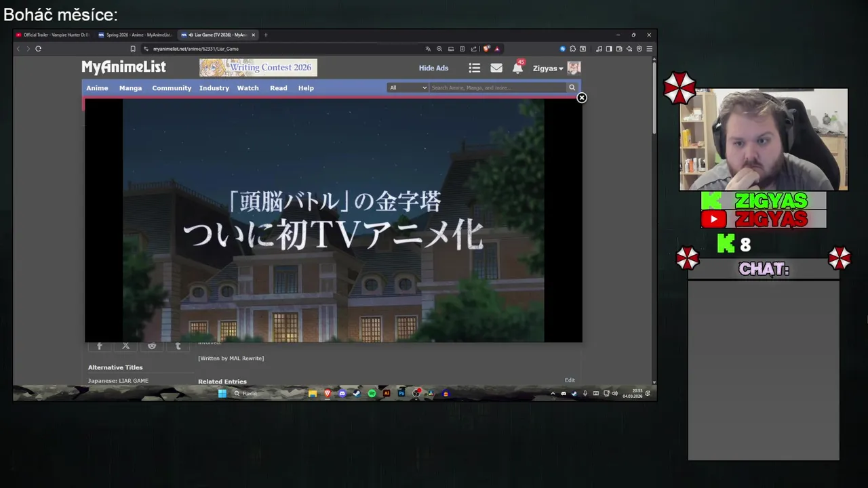Open File Explorer from the taskbar
This screenshot has height=488, width=868.
[313, 393]
